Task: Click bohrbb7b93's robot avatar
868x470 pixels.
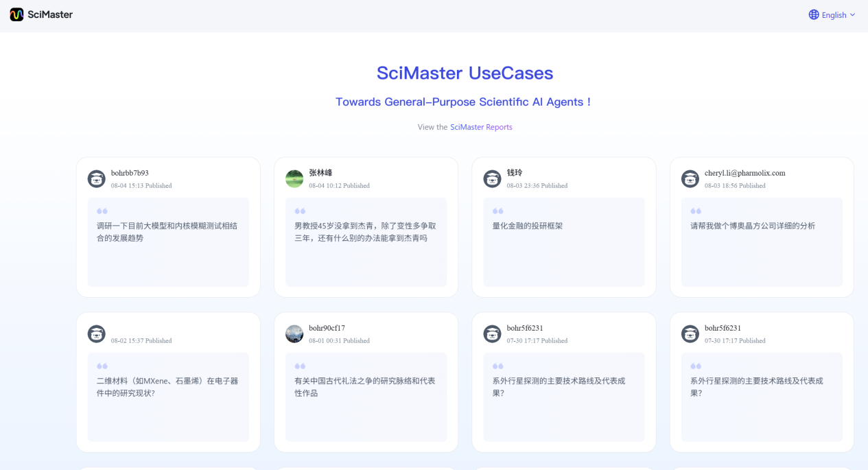Action: pos(97,178)
